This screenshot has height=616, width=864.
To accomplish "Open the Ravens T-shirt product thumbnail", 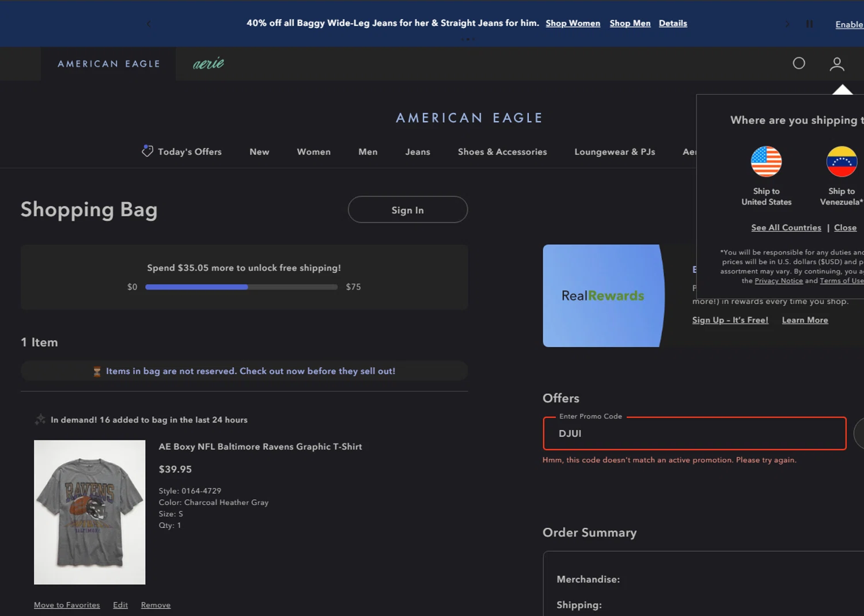I will [90, 512].
